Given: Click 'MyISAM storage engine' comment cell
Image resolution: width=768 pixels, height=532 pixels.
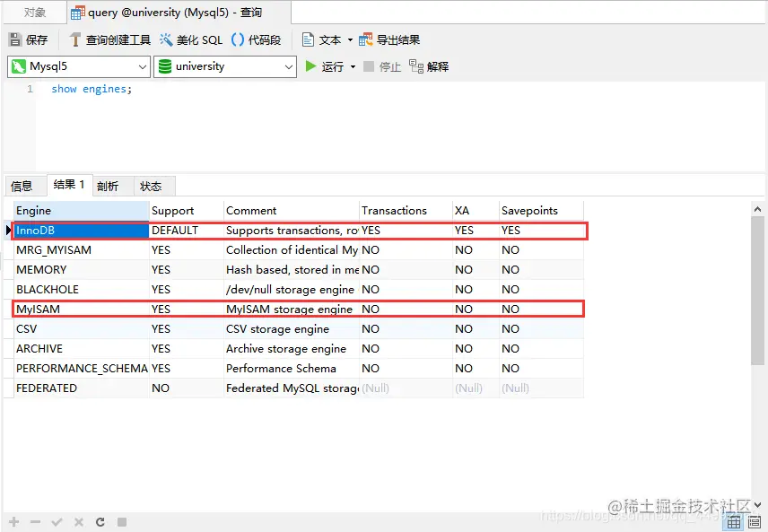Looking at the screenshot, I should tap(292, 310).
